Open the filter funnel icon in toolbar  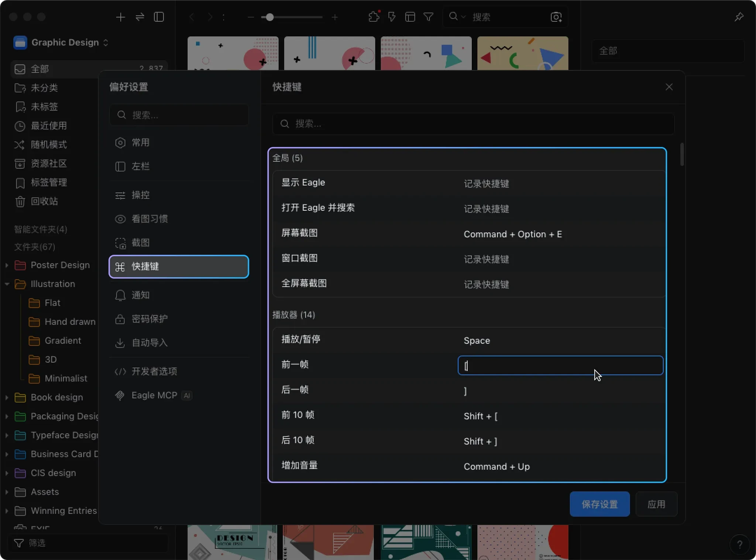pos(428,17)
